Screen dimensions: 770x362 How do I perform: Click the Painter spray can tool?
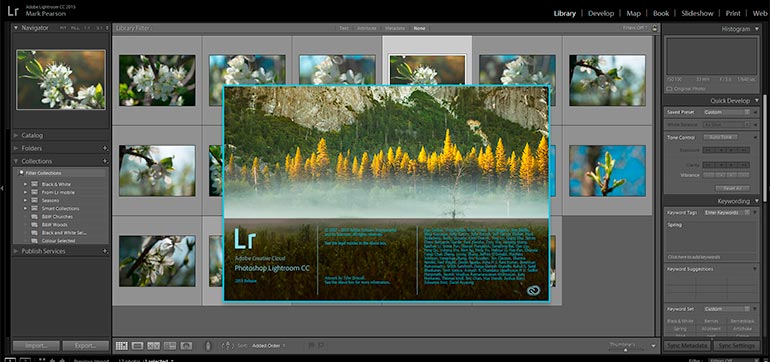tap(208, 346)
